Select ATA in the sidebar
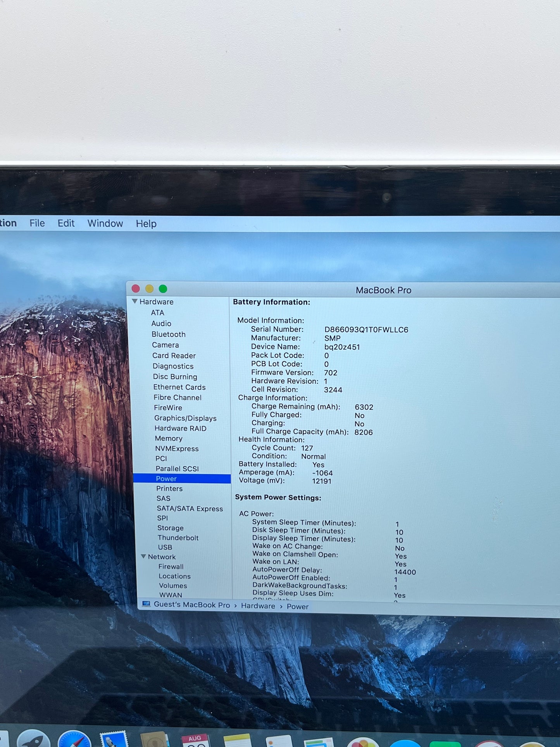This screenshot has width=560, height=747. click(158, 312)
